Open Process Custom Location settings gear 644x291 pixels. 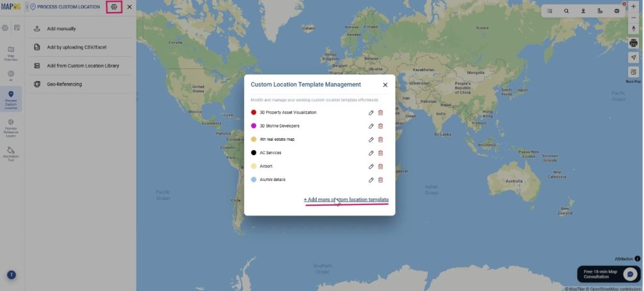click(114, 7)
